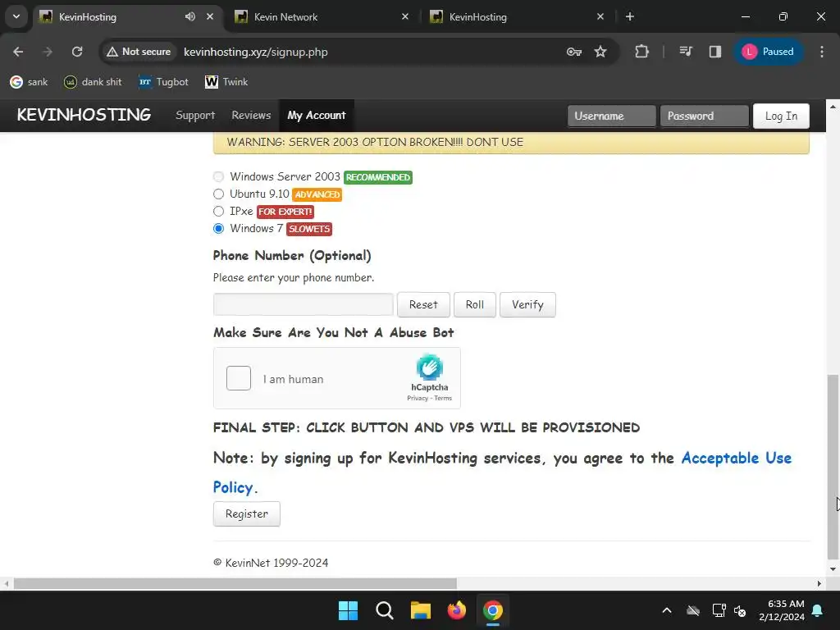Open the saved password key icon
The width and height of the screenshot is (840, 630).
573,52
